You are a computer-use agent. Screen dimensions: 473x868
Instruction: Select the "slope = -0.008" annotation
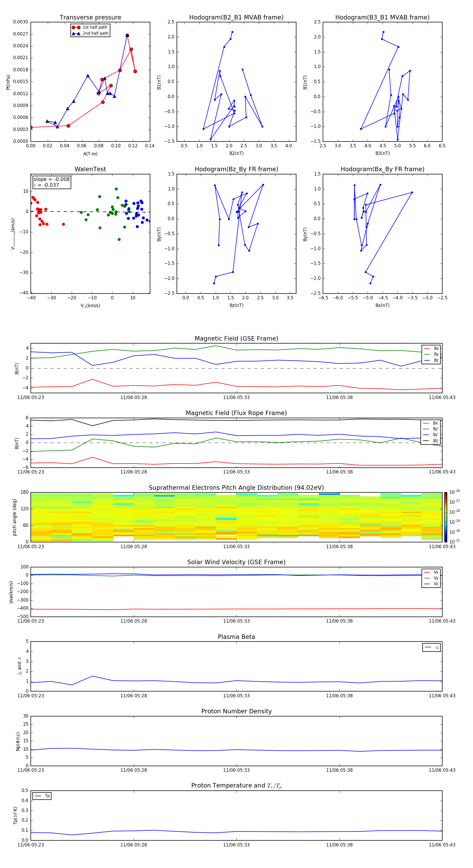point(52,179)
